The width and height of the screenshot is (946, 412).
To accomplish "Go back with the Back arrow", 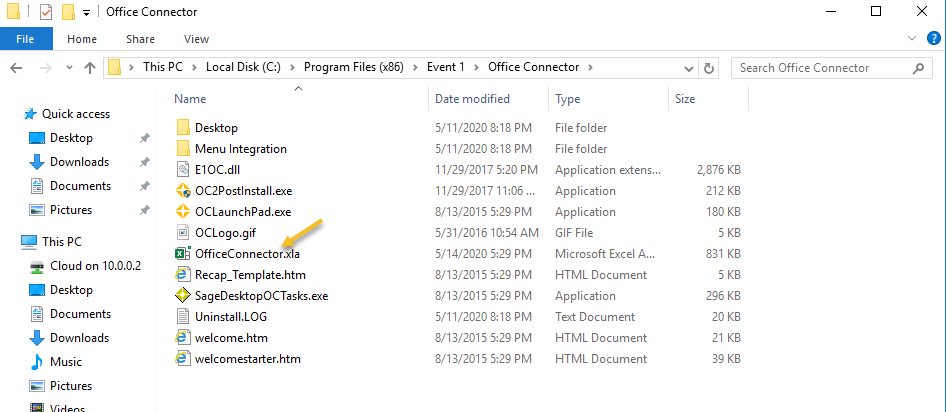I will click(x=17, y=68).
